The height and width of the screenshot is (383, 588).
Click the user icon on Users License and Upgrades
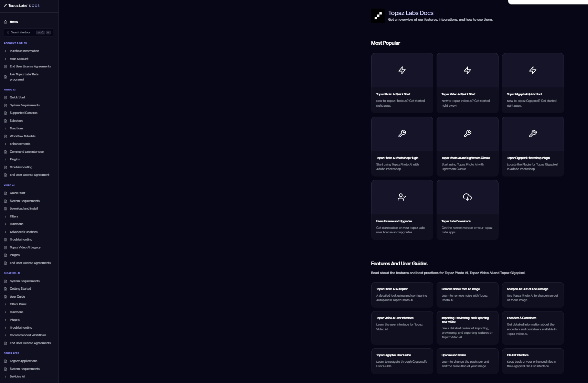click(402, 197)
